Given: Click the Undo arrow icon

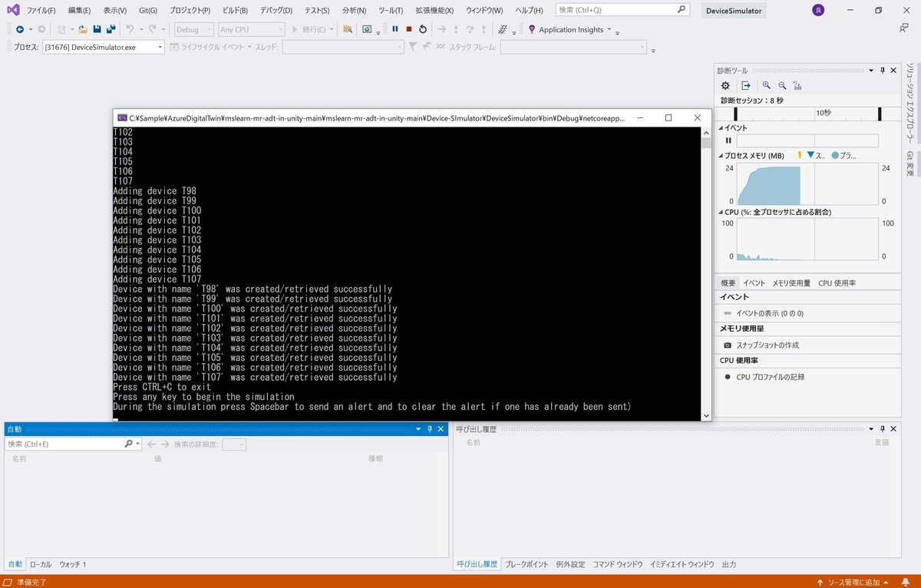Looking at the screenshot, I should pos(130,29).
